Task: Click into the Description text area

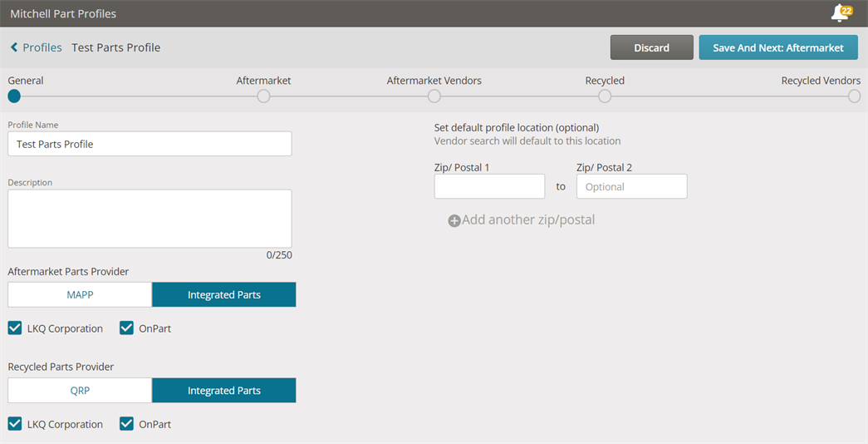Action: (x=150, y=219)
